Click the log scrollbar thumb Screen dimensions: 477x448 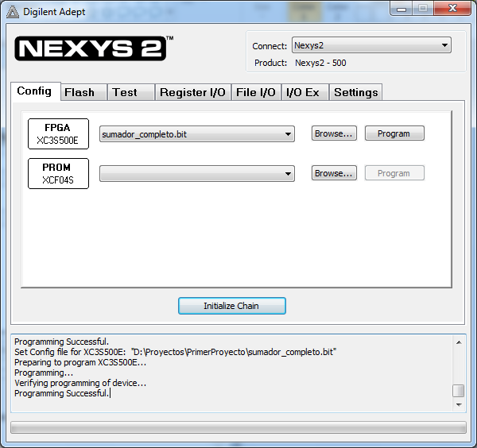pyautogui.click(x=459, y=391)
